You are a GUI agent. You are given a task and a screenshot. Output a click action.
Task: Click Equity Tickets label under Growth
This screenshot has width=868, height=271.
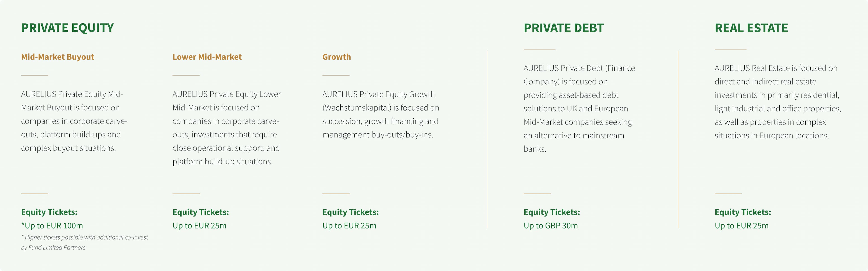(x=350, y=212)
